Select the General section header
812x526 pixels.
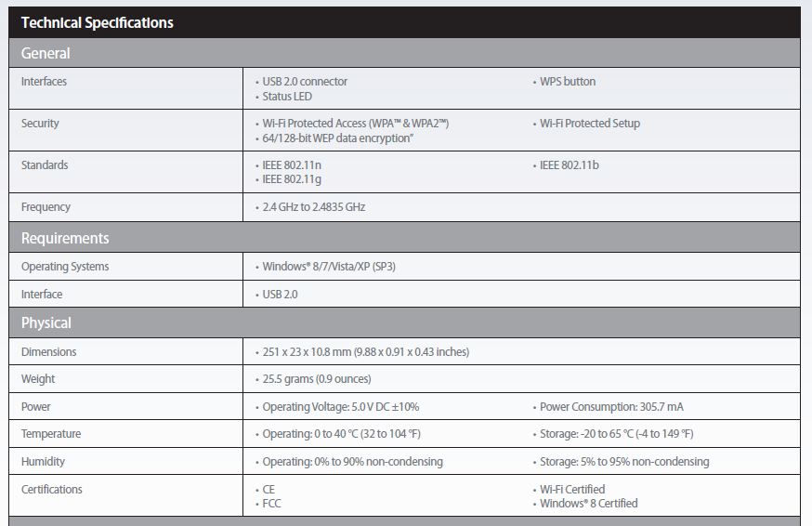[46, 53]
